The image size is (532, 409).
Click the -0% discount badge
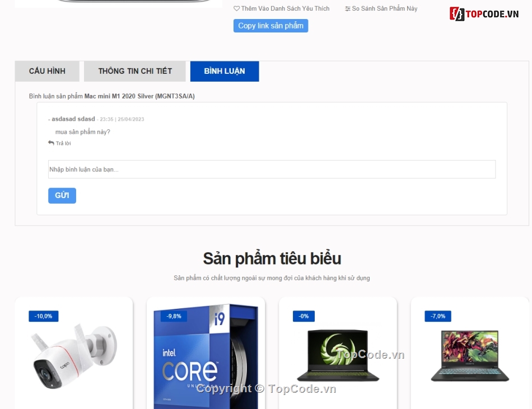[x=304, y=316]
